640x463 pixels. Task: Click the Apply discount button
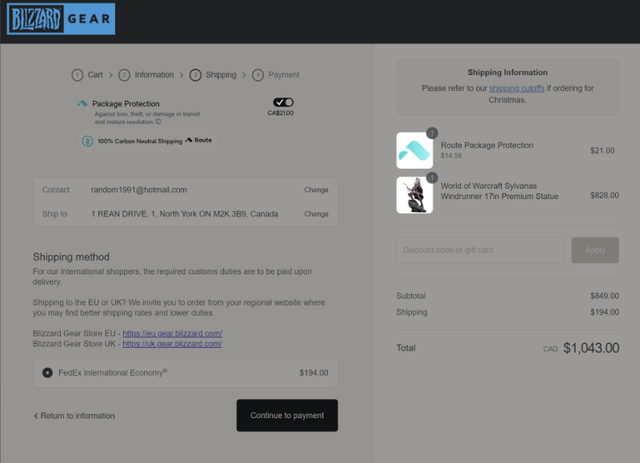click(595, 250)
